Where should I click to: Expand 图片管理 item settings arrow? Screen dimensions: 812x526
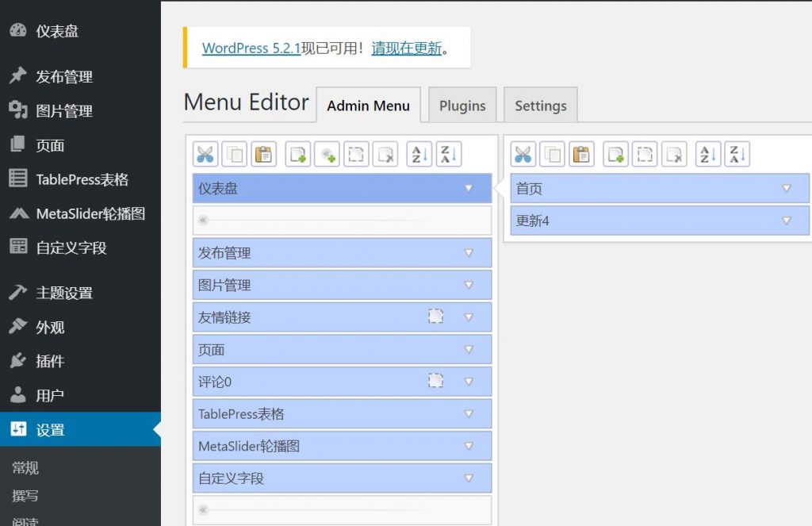coord(469,285)
